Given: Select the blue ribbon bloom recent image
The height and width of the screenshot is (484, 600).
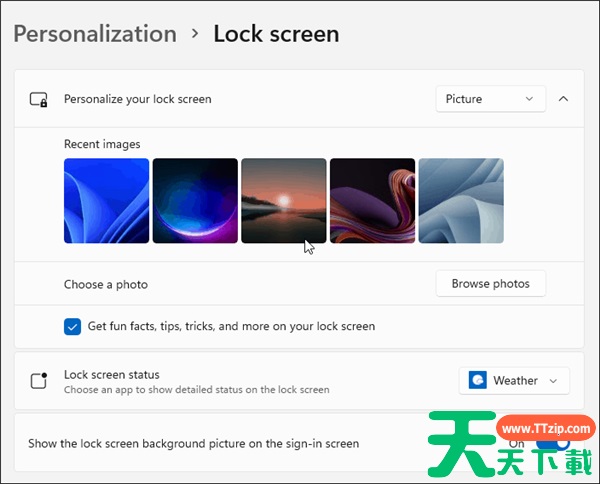Looking at the screenshot, I should click(x=106, y=201).
